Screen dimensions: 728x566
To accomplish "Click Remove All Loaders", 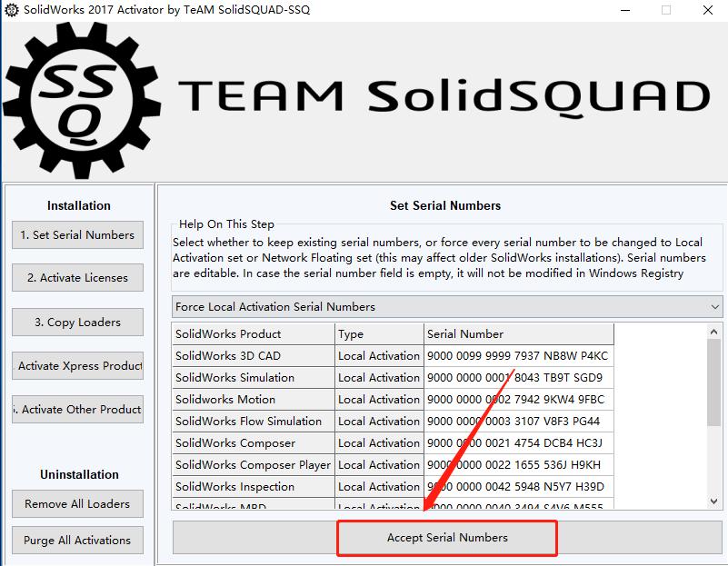I will click(x=77, y=504).
